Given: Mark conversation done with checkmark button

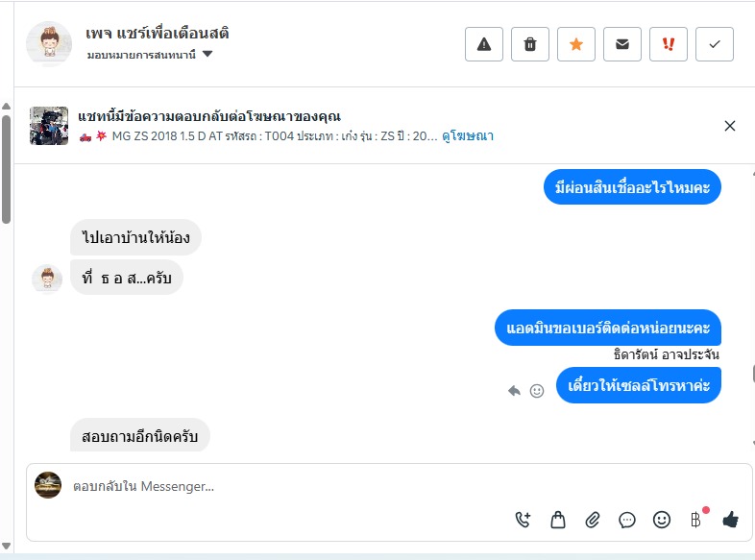Looking at the screenshot, I should coord(715,44).
